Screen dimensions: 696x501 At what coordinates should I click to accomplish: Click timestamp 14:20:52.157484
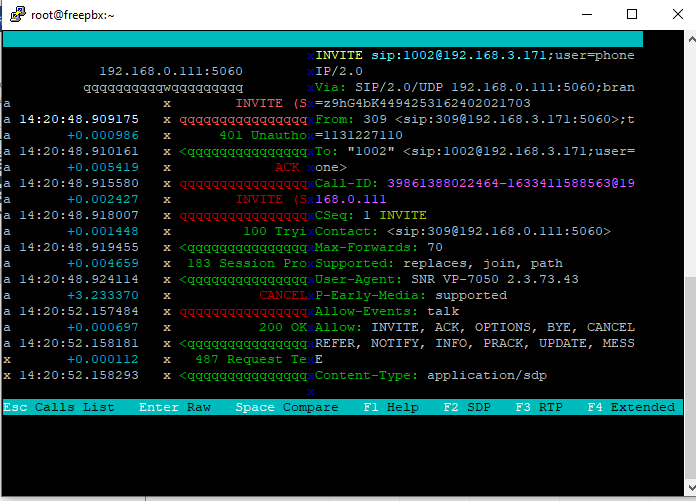pos(79,311)
